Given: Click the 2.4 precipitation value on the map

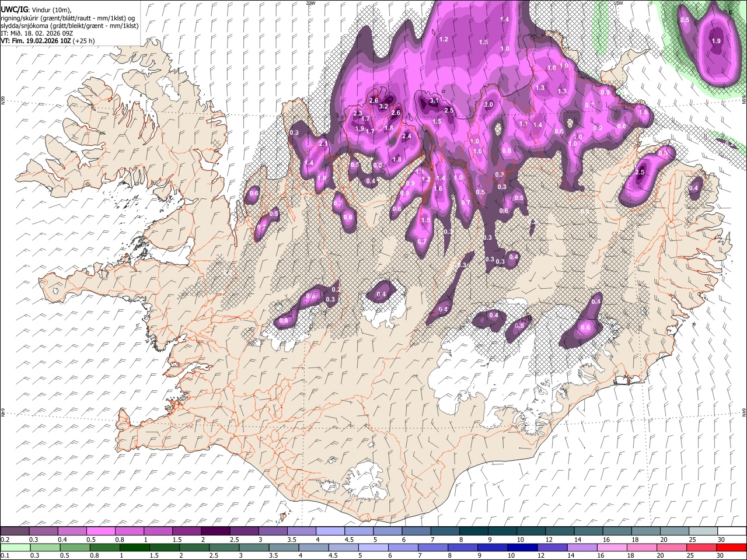Looking at the screenshot, I should 407,136.
